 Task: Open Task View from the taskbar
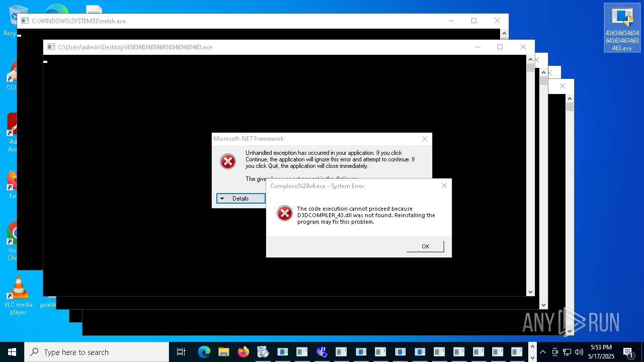click(x=181, y=352)
